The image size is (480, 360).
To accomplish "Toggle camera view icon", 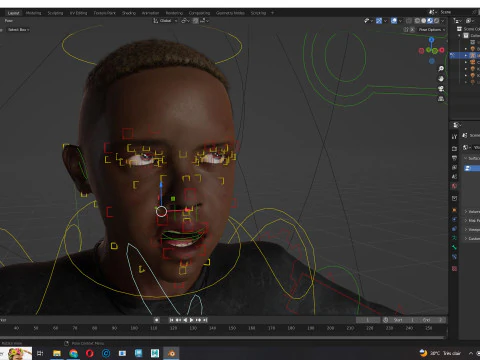I will click(x=441, y=89).
